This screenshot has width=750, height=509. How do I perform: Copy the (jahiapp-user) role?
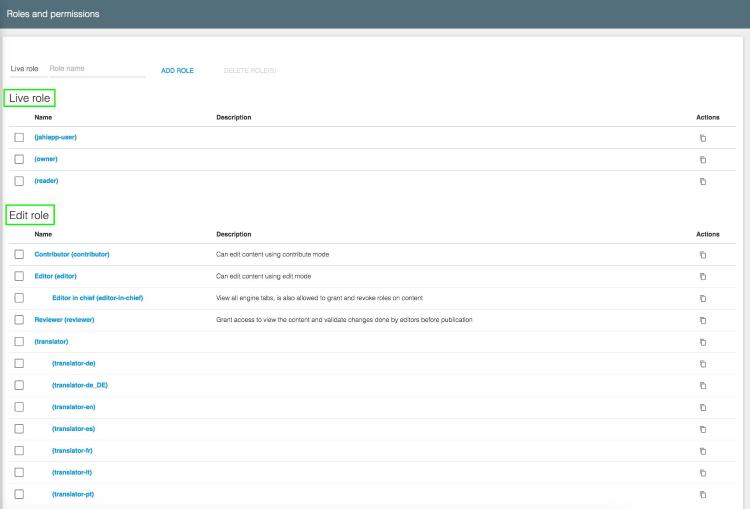[703, 138]
